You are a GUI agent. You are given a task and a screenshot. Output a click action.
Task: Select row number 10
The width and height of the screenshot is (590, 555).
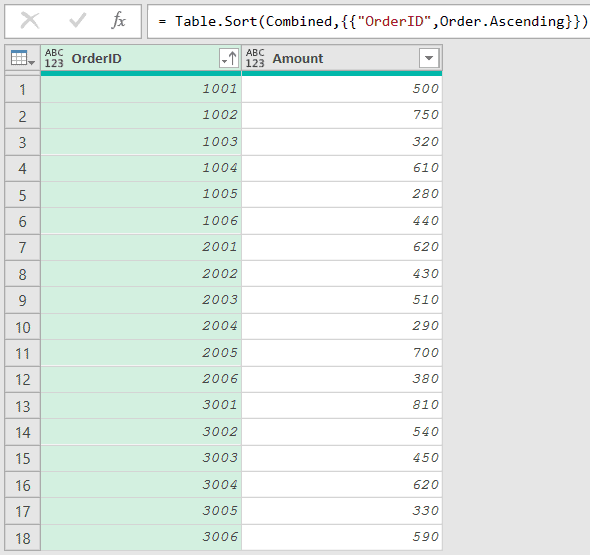23,327
